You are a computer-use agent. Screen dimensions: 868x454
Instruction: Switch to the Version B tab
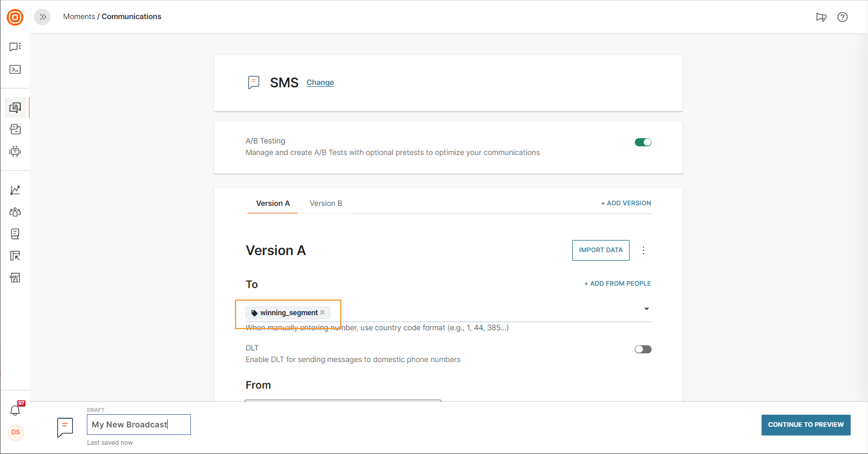pos(326,204)
